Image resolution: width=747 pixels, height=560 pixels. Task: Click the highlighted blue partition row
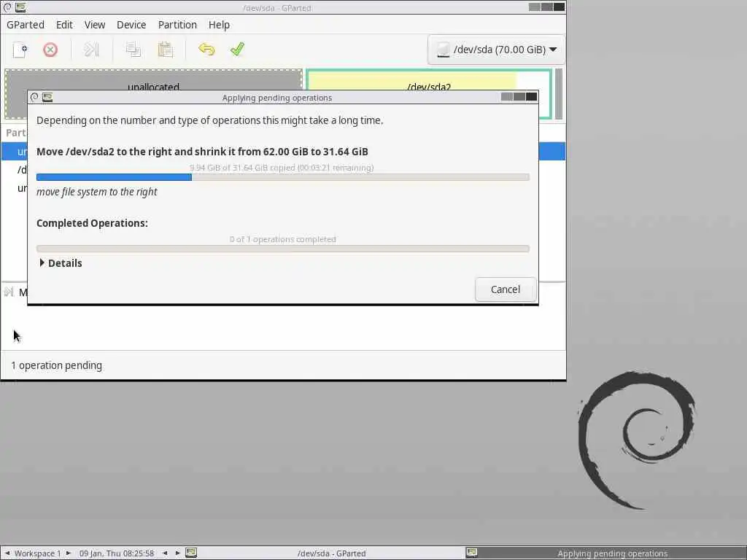[x=551, y=152]
